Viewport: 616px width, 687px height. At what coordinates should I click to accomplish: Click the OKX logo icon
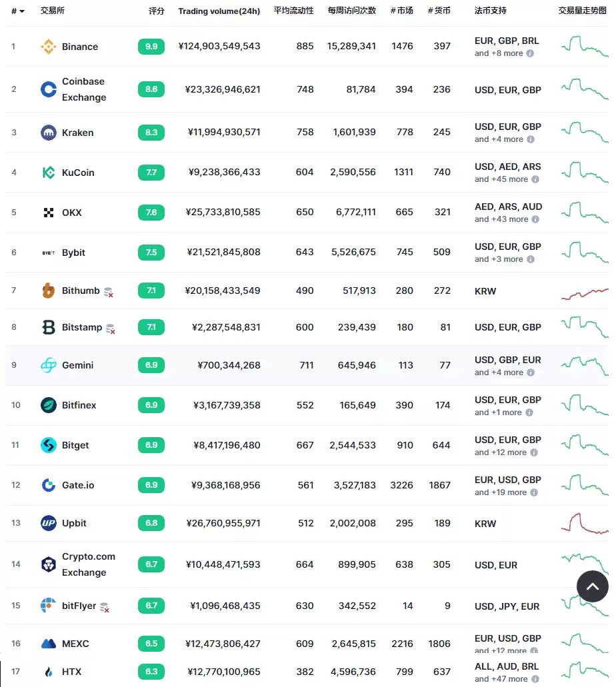[x=48, y=213]
